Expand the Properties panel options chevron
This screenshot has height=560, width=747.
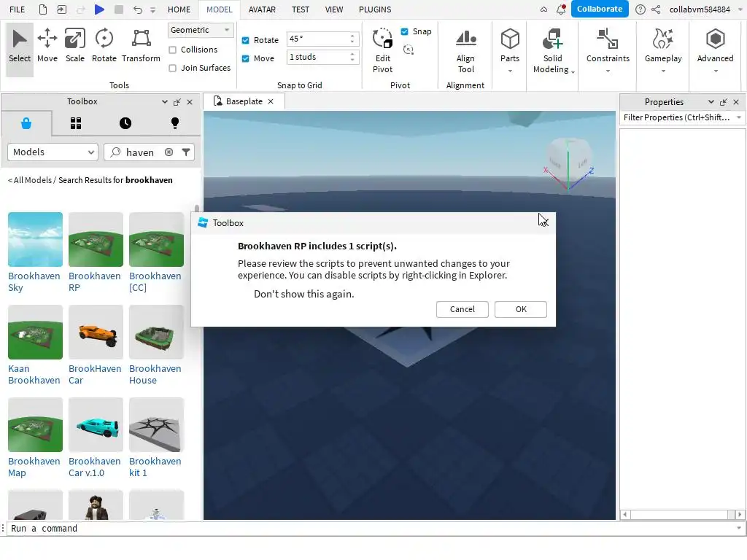(x=711, y=102)
